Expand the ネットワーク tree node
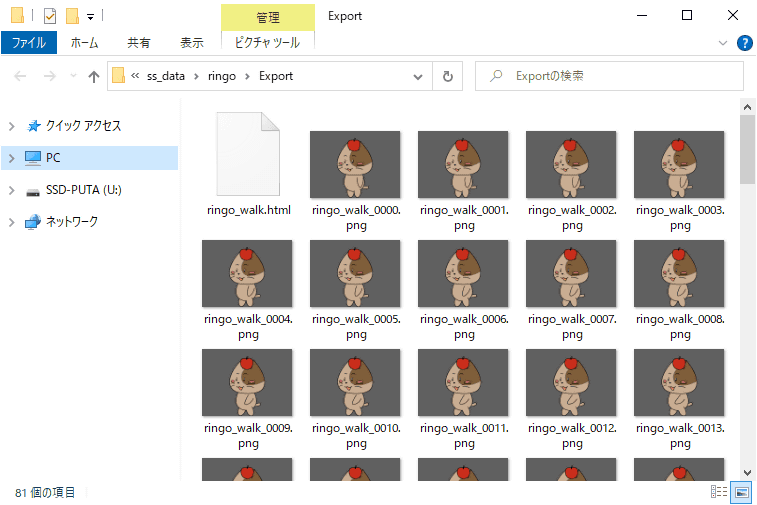 tap(12, 222)
